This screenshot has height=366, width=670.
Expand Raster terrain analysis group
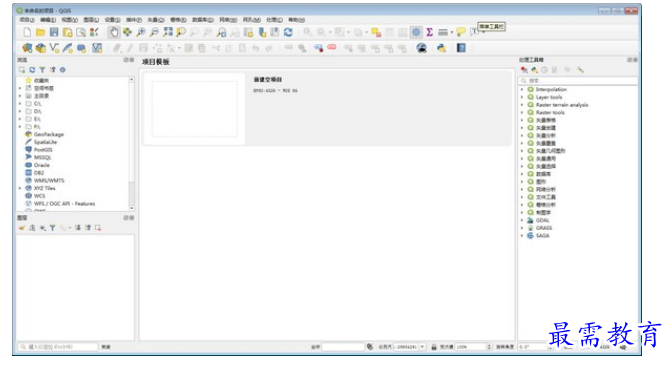pos(522,105)
